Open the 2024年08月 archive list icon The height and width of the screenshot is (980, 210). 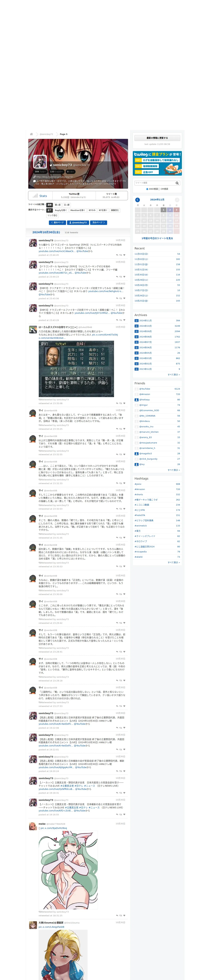pos(136,337)
